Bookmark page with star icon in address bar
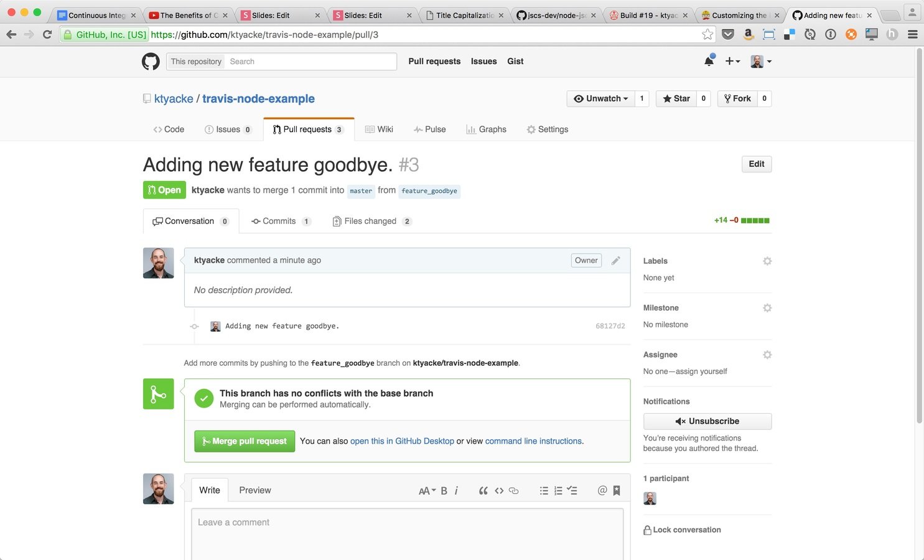Viewport: 924px width, 560px height. [x=707, y=35]
